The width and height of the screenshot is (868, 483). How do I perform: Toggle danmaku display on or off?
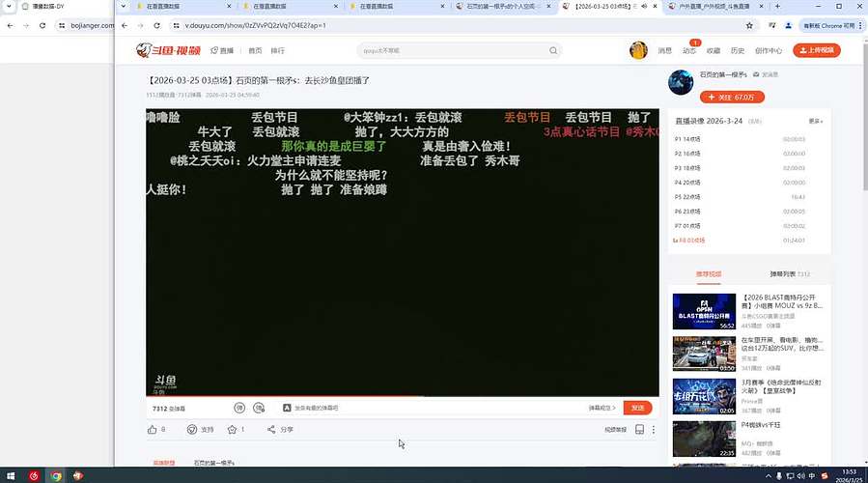(236, 408)
